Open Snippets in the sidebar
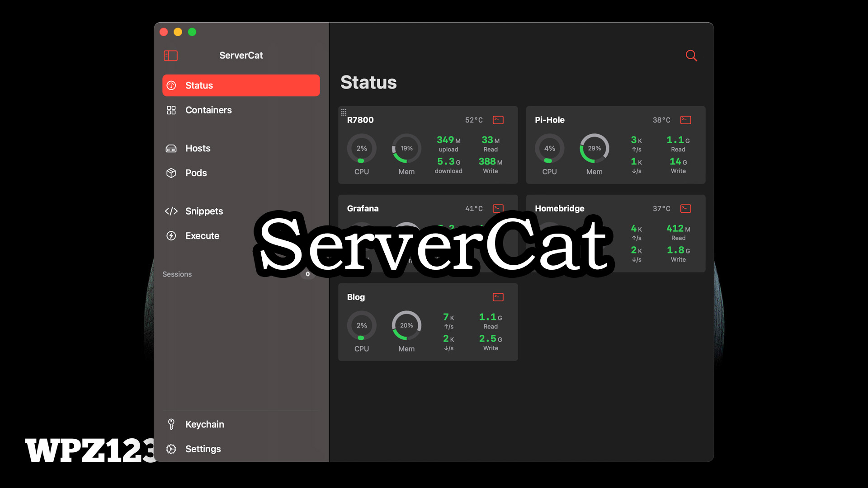Viewport: 868px width, 488px height. (241, 211)
